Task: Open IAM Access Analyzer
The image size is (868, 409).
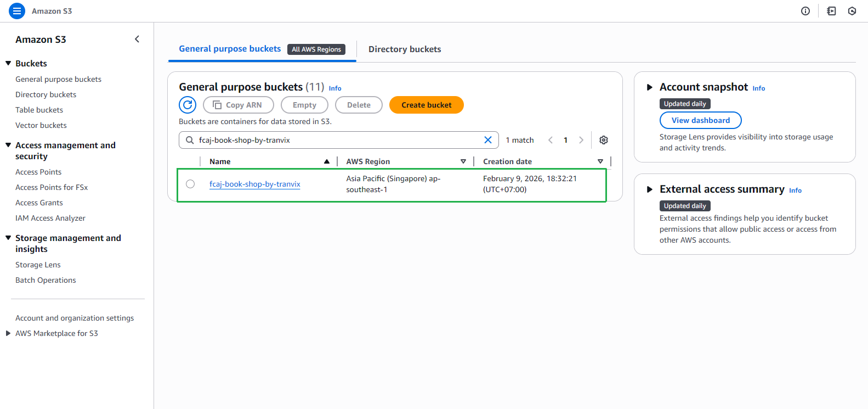Action: [50, 218]
